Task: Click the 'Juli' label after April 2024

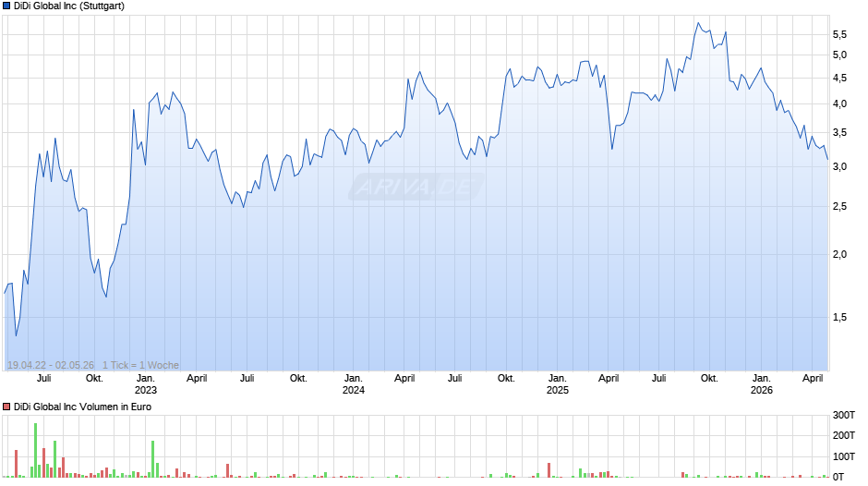Action: 455,379
